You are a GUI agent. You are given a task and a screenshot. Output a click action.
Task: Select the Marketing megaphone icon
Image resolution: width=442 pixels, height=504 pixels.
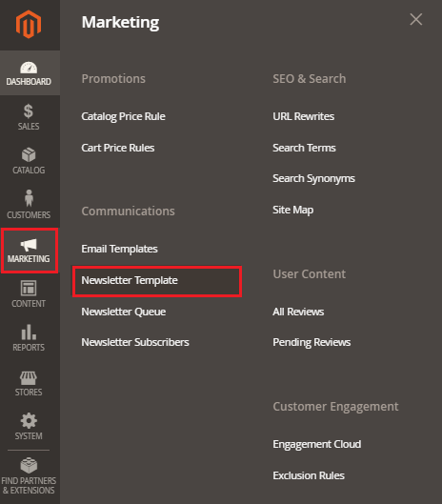tap(29, 245)
